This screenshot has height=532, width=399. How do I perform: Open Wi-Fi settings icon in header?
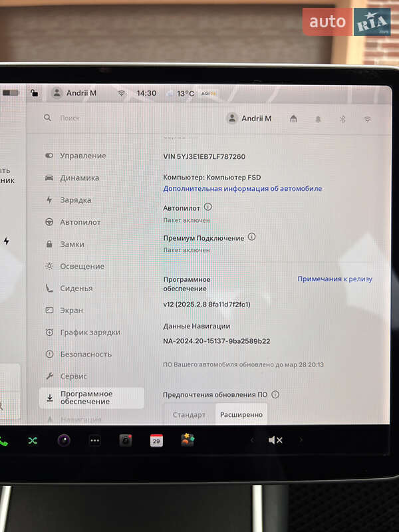tap(367, 120)
